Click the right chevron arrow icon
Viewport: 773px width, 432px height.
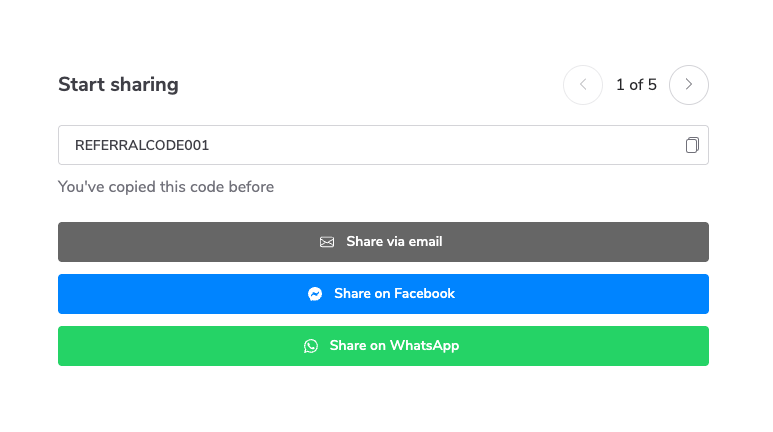(689, 85)
